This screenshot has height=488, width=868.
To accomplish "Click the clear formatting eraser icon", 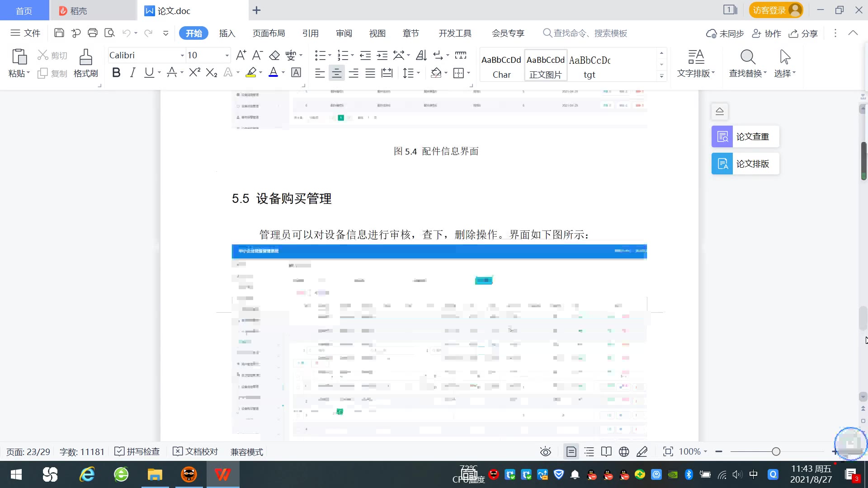I will point(274,56).
